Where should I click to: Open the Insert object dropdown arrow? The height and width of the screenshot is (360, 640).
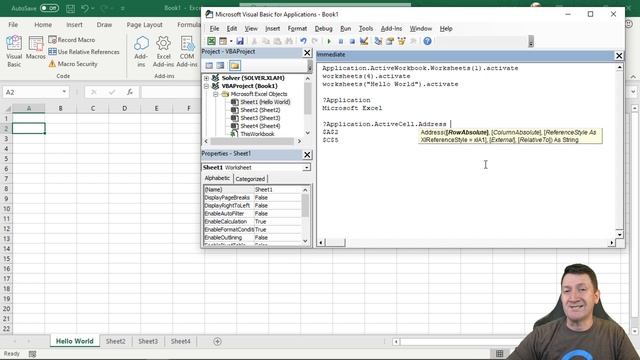click(231, 41)
